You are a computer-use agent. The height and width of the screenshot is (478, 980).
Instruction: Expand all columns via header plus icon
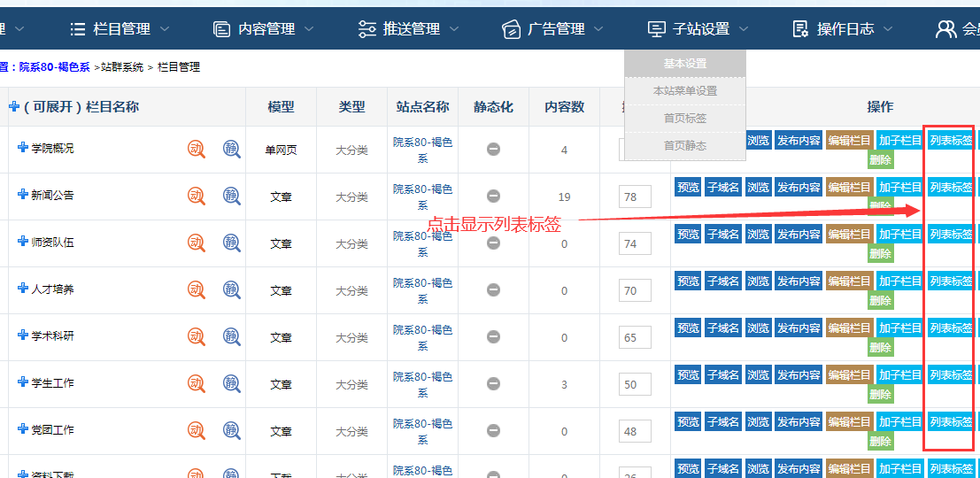point(14,106)
